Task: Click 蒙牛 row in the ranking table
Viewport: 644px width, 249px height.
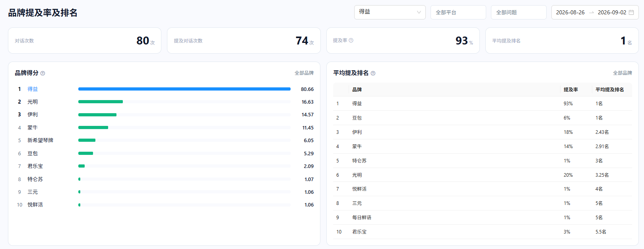Action: click(x=483, y=147)
